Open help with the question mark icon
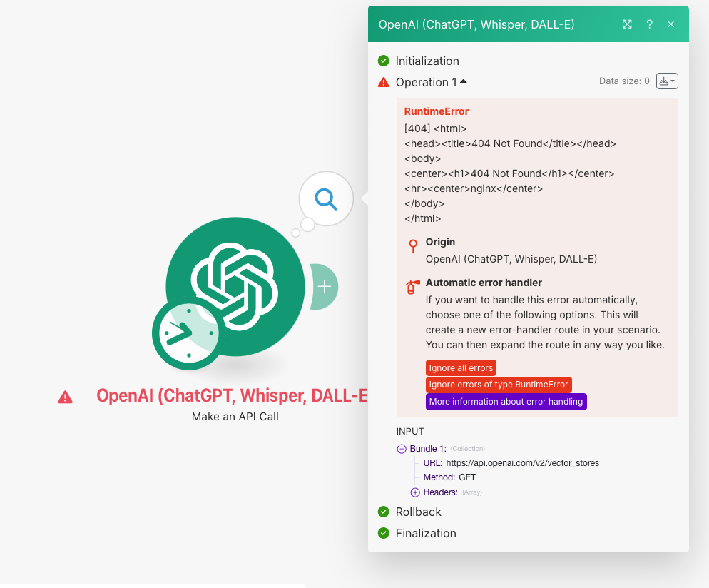 [649, 24]
